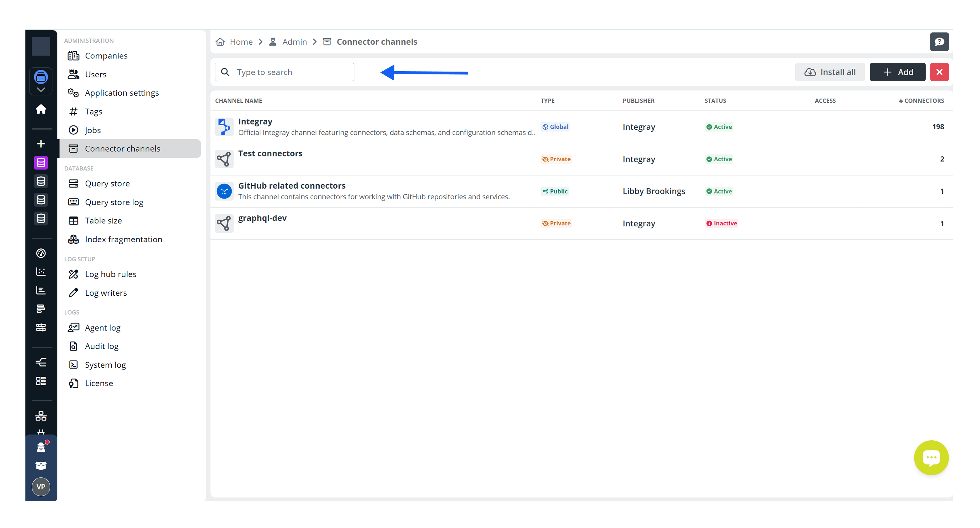Click the scatter plot icon in sidebar
The image size is (980, 528).
pos(41,272)
